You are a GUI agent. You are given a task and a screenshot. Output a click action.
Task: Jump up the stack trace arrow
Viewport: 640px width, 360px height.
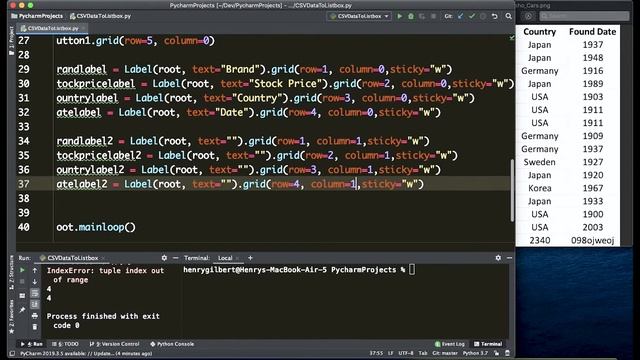pyautogui.click(x=35, y=270)
